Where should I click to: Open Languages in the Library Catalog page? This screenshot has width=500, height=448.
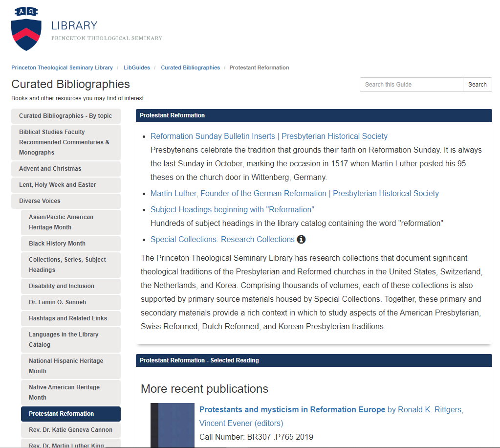(71, 339)
